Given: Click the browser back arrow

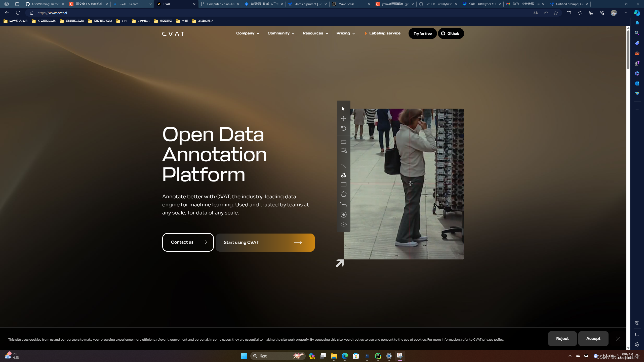Looking at the screenshot, I should 7,13.
